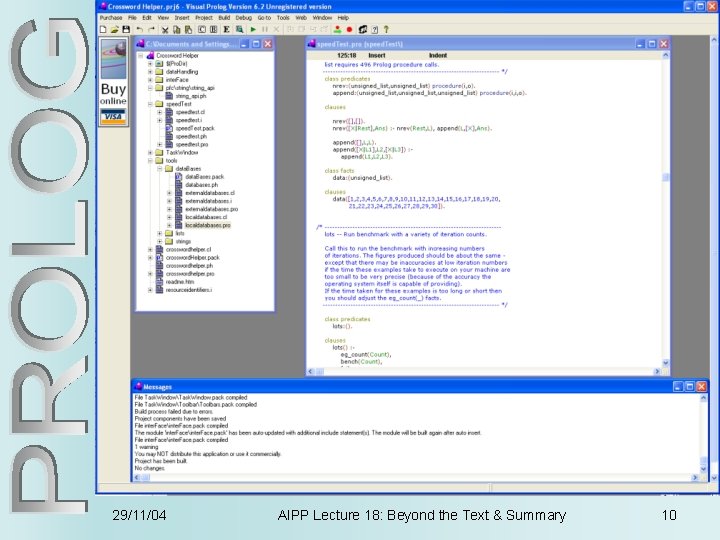Collapse the speedTest folder
This screenshot has width=720, height=540.
150,104
